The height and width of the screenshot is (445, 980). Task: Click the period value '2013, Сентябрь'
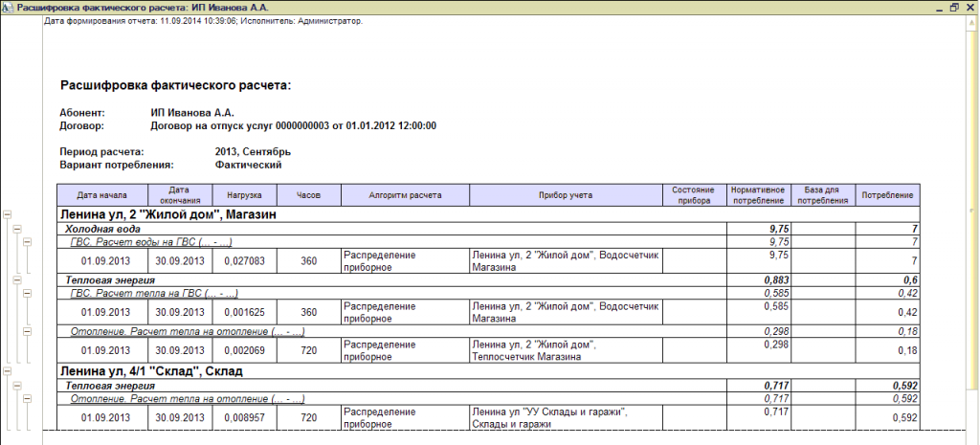point(253,152)
